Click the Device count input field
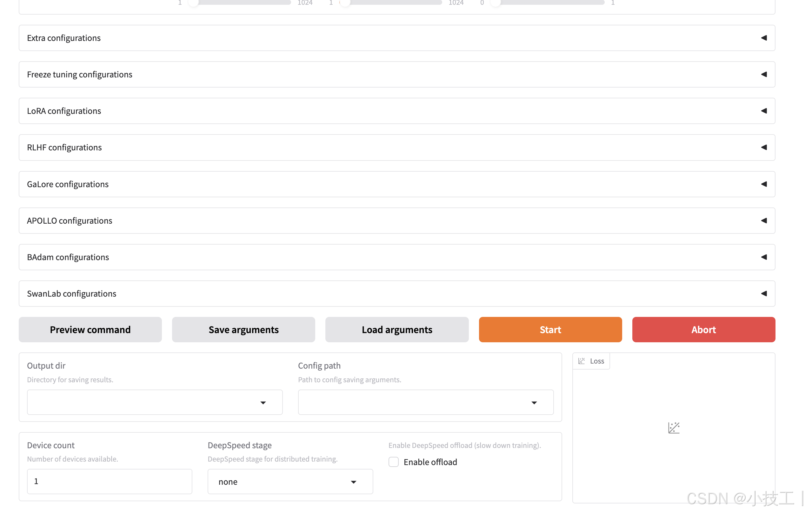The height and width of the screenshot is (512, 812). coord(109,481)
